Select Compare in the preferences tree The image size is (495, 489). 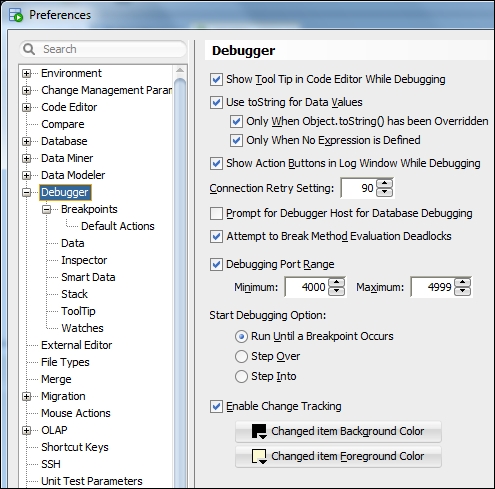[63, 124]
